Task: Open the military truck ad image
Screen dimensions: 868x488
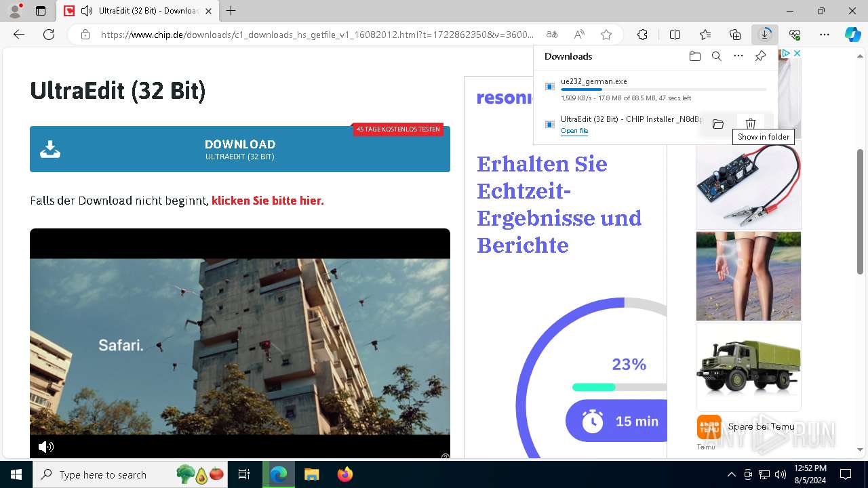Action: tap(749, 367)
